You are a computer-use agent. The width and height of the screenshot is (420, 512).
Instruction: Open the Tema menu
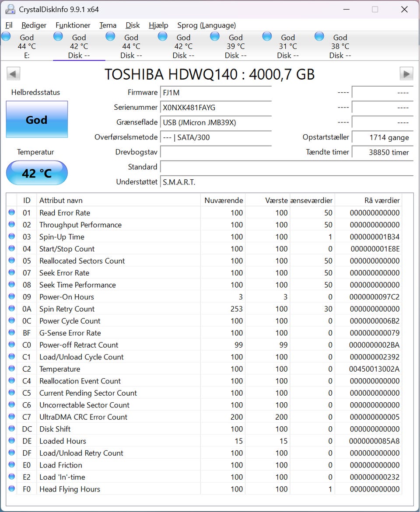tap(108, 25)
